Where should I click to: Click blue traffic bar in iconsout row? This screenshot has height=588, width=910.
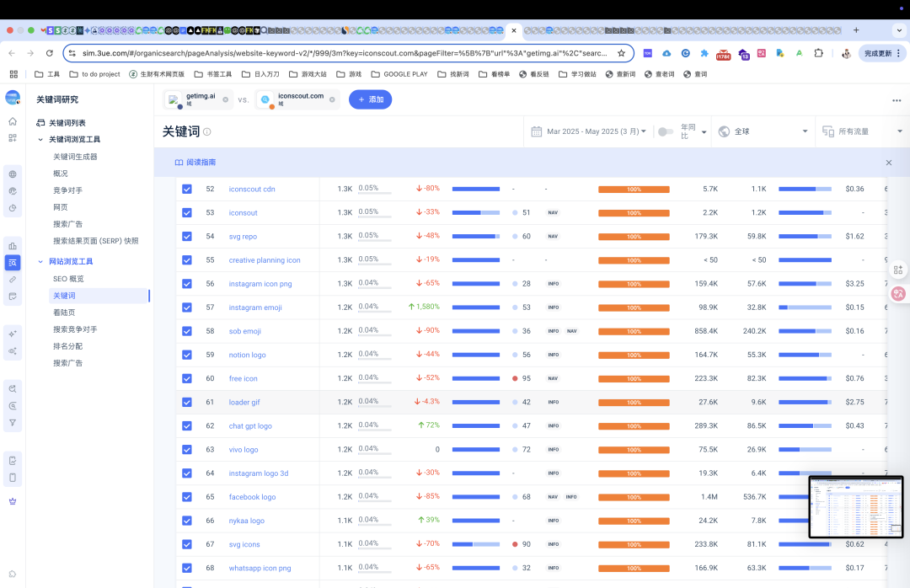(x=476, y=213)
